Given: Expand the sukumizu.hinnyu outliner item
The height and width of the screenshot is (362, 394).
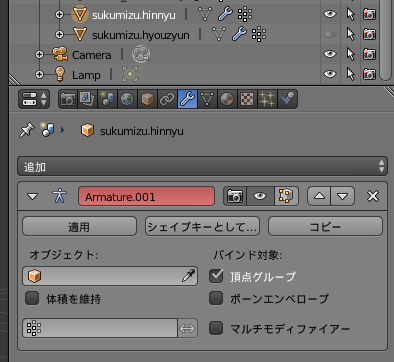Looking at the screenshot, I should click(x=59, y=15).
